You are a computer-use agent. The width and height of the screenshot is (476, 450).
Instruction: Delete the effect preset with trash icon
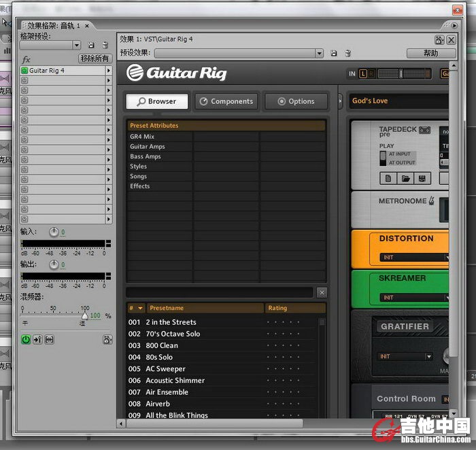tap(348, 54)
